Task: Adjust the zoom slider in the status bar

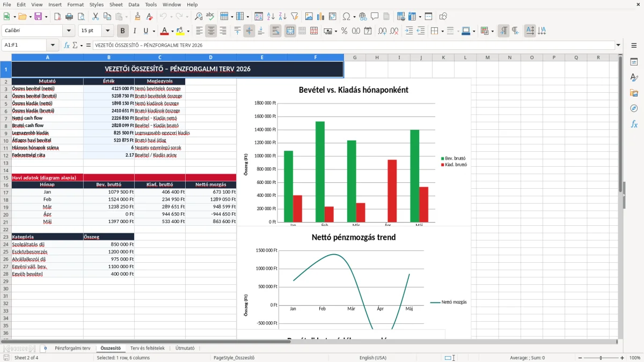Action: 601,358
